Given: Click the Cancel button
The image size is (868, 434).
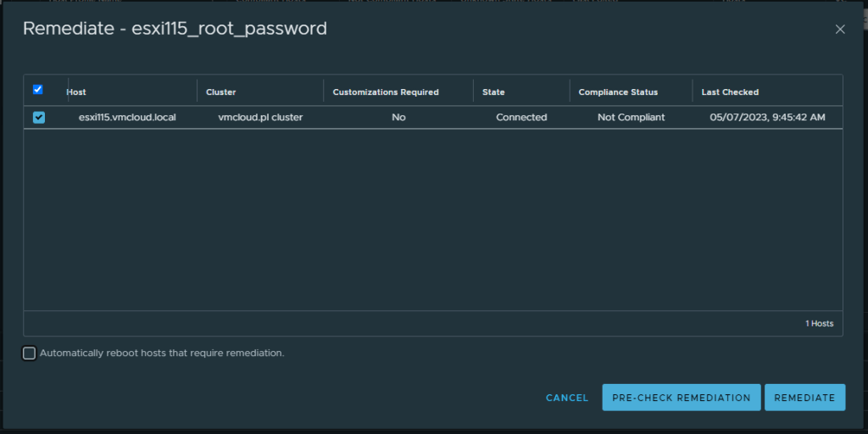Looking at the screenshot, I should coord(567,398).
